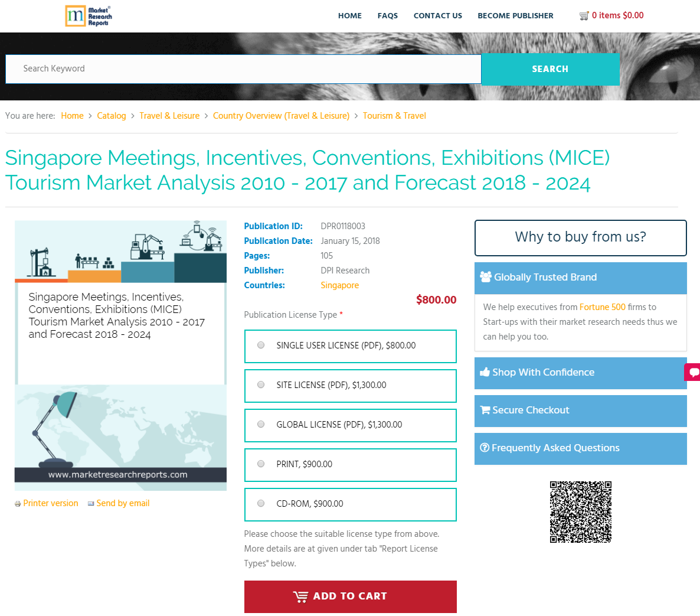
Task: Focus the Search Keyword input field
Action: pyautogui.click(x=243, y=69)
